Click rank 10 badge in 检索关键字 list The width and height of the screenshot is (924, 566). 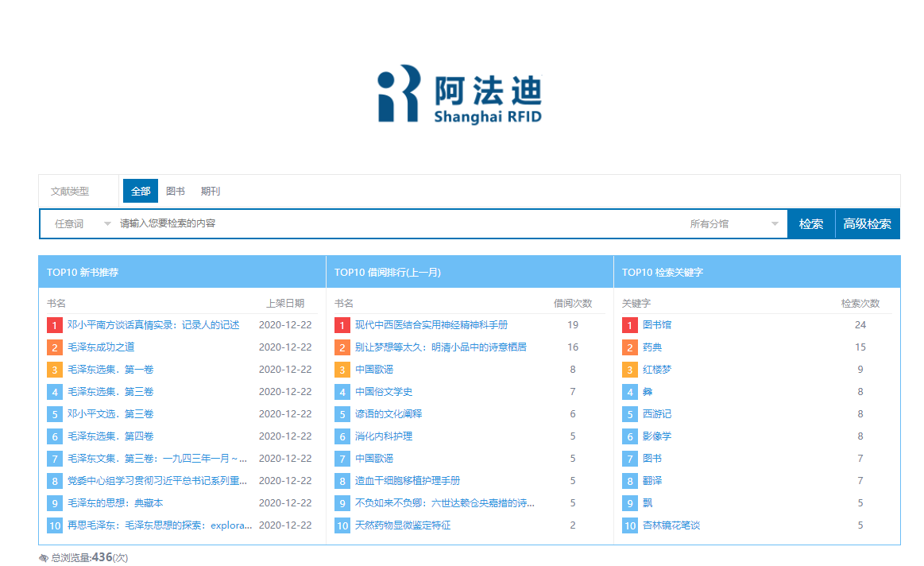point(629,525)
